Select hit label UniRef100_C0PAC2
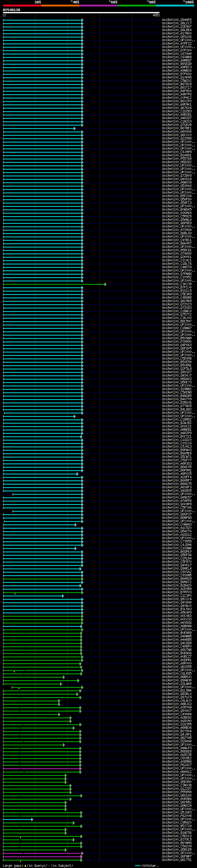Image resolution: width=197 pixels, height=868 pixels. [x=177, y=98]
